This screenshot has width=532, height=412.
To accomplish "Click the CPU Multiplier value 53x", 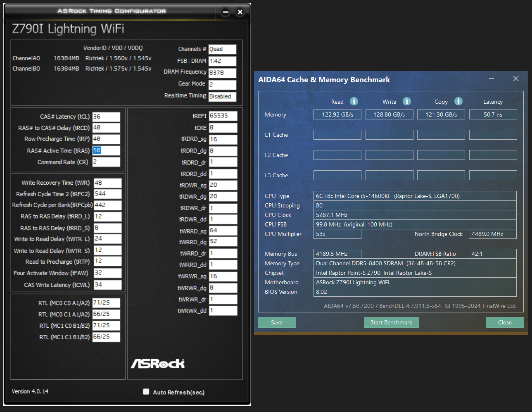I will pos(337,234).
